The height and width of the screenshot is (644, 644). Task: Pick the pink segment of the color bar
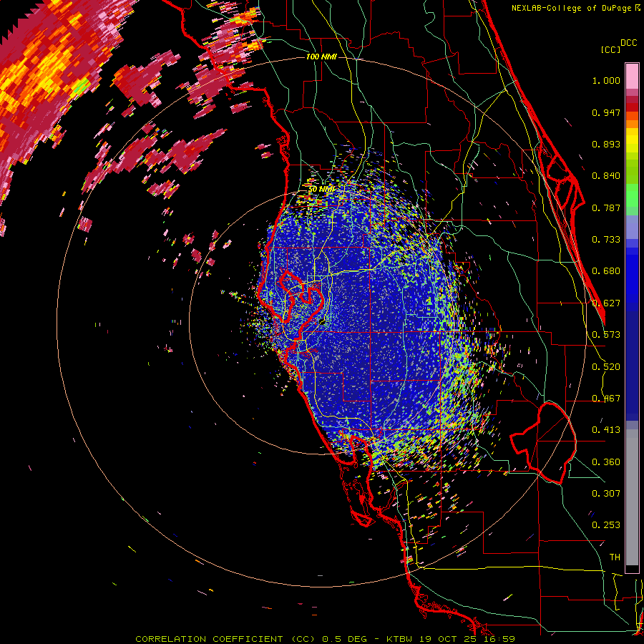(x=632, y=77)
